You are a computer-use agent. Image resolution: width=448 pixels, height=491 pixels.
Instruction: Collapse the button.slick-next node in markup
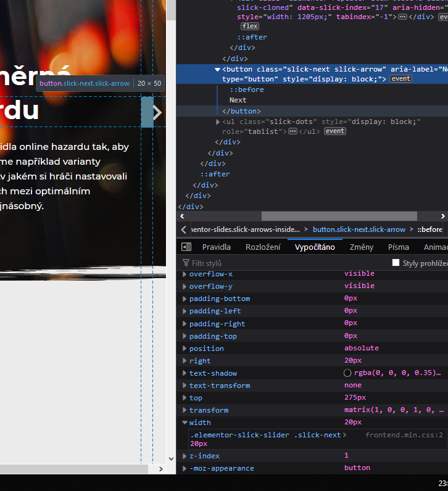point(217,70)
